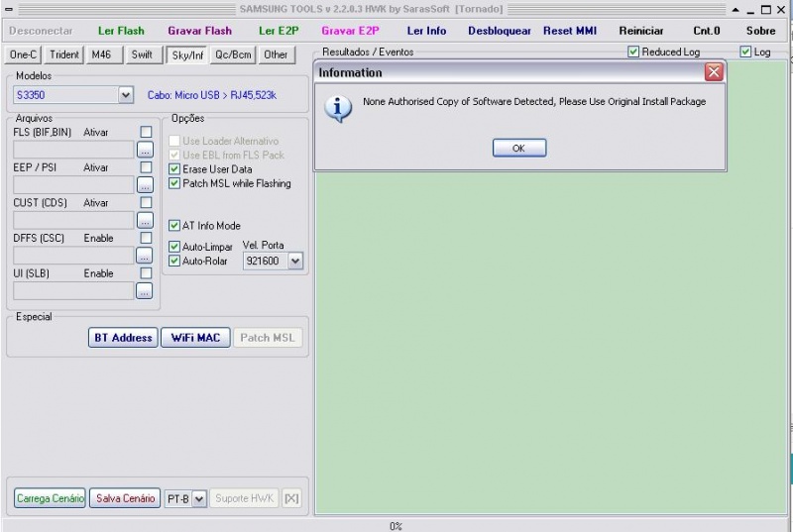
Task: Toggle the Erase User Data checkbox
Action: 174,168
